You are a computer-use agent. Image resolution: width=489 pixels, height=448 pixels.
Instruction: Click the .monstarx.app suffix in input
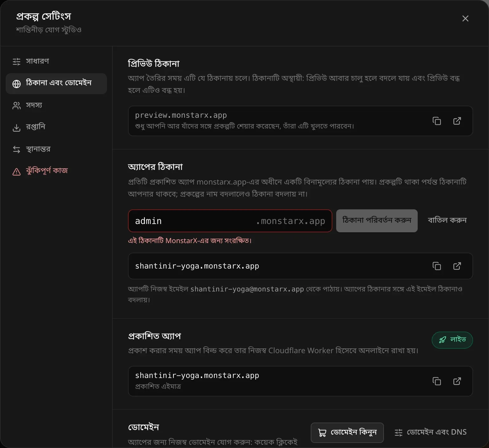coord(290,221)
